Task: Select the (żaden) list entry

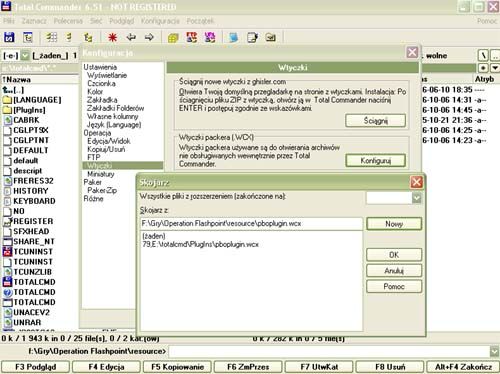Action: pyautogui.click(x=154, y=236)
